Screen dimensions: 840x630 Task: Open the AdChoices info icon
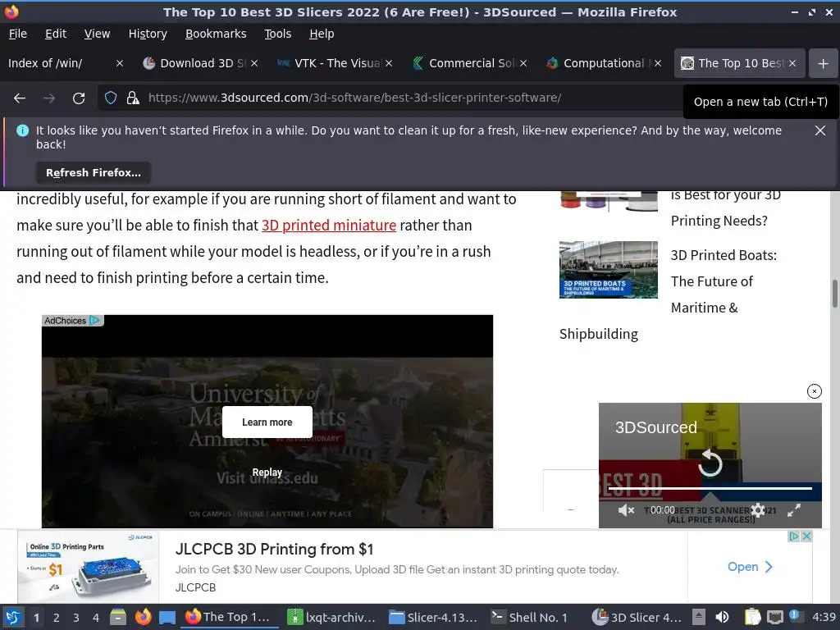[95, 321]
